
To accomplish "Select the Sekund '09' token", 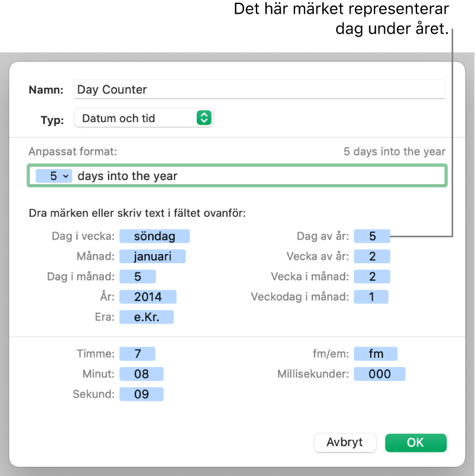I will coord(141,395).
